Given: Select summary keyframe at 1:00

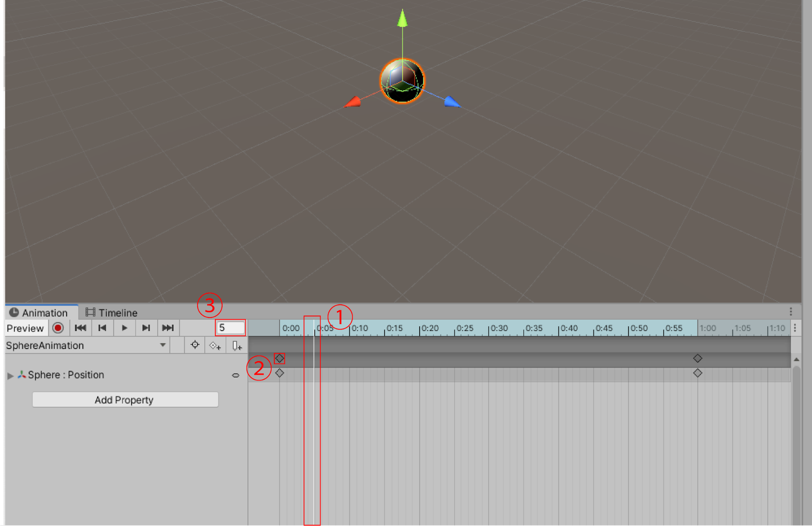Looking at the screenshot, I should tap(697, 358).
